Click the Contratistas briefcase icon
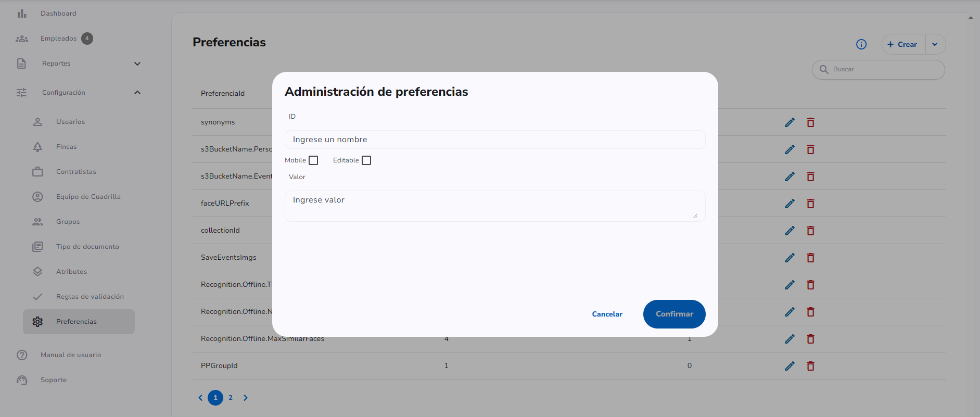This screenshot has height=417, width=980. 37,172
